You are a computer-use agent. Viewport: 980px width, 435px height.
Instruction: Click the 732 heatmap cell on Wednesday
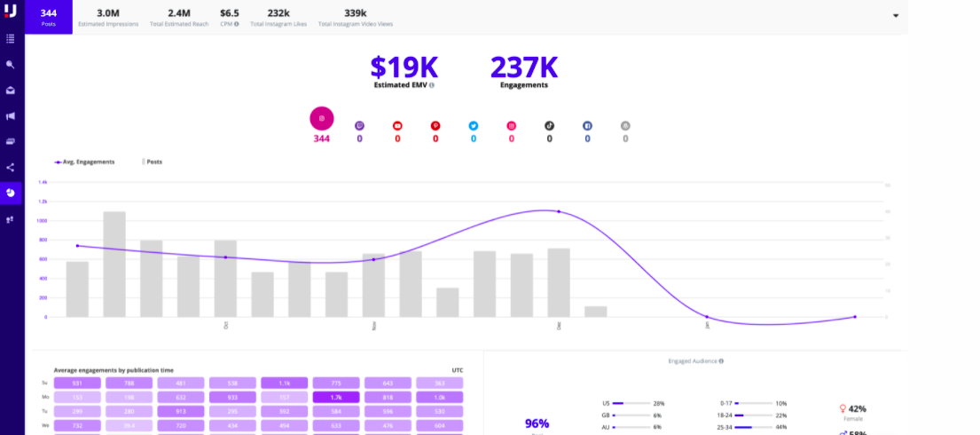77,425
